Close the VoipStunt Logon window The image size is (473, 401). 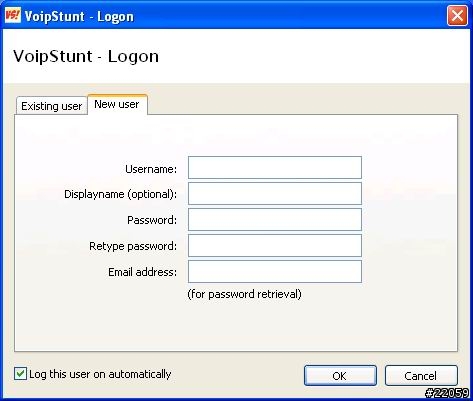(x=457, y=16)
